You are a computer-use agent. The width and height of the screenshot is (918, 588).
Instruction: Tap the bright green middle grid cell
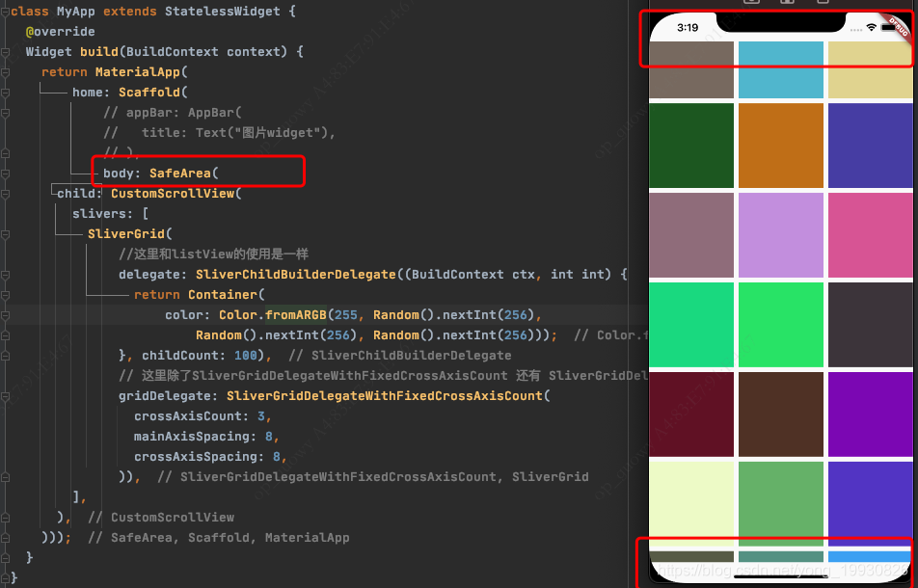click(x=780, y=325)
